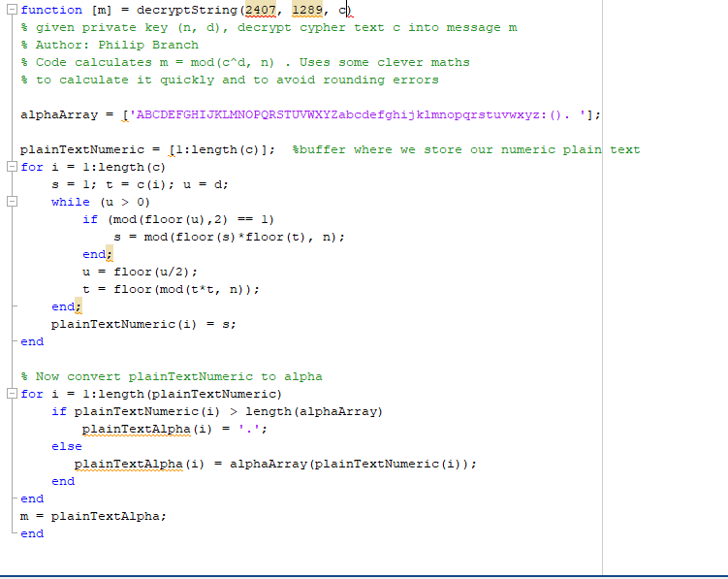The width and height of the screenshot is (728, 579).
Task: Click '% Now convert plainTextNumeric to alpha' comment
Action: [x=172, y=376]
